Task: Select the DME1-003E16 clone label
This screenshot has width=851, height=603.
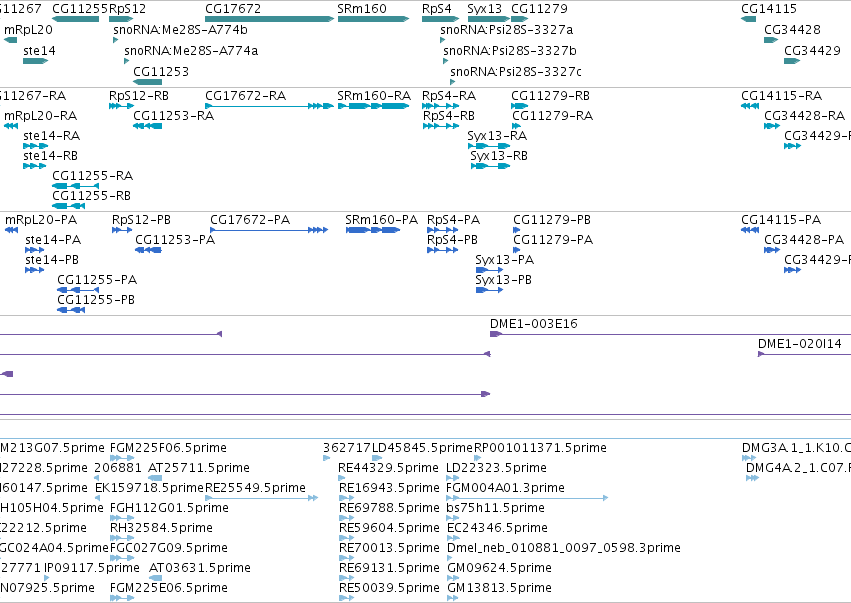Action: [534, 323]
